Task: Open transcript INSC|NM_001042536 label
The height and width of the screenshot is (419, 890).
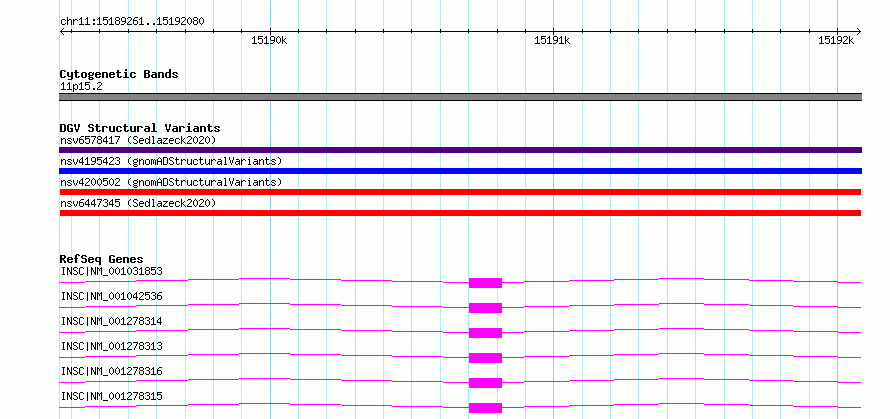Action: (111, 296)
